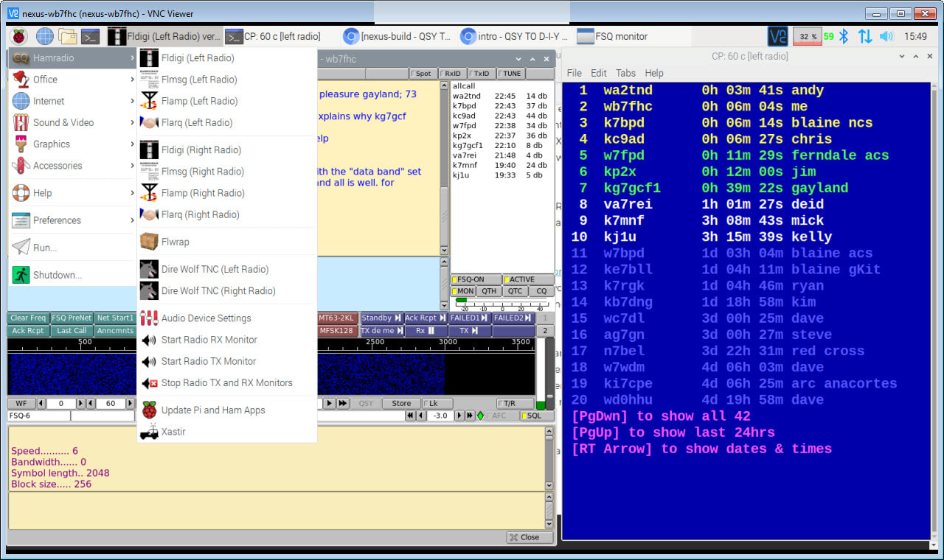The width and height of the screenshot is (944, 560).
Task: Launch Fldigi (Right Radio)
Action: (x=227, y=150)
